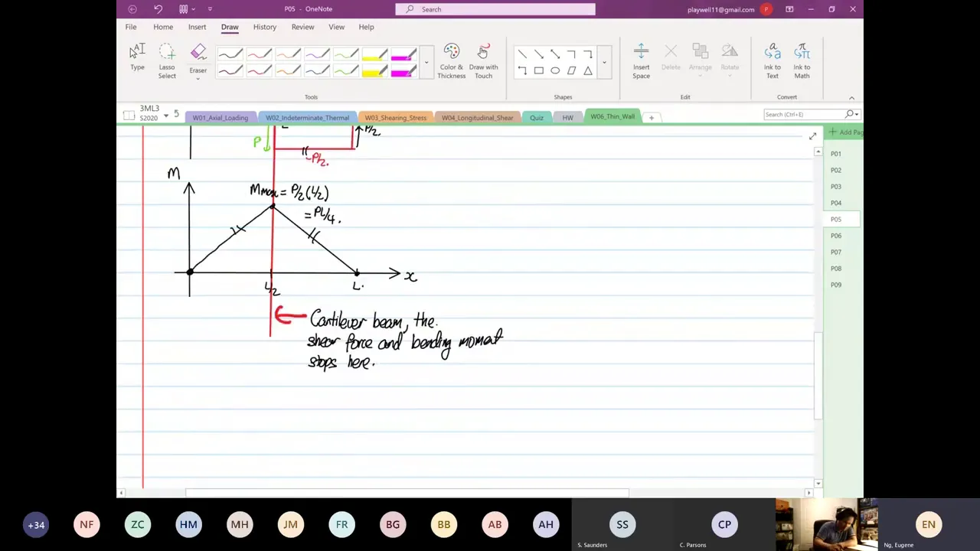
Task: Open the History ribbon tab
Action: pos(265,27)
